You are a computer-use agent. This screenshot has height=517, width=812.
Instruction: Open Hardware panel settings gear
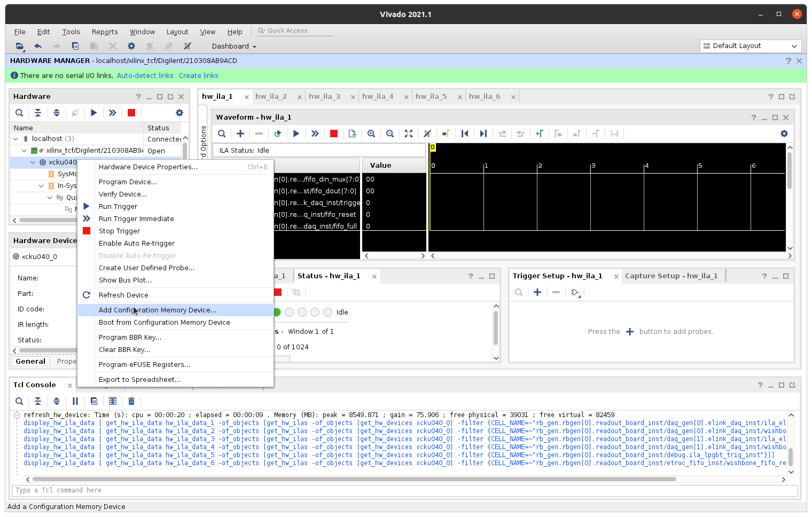[x=179, y=113]
